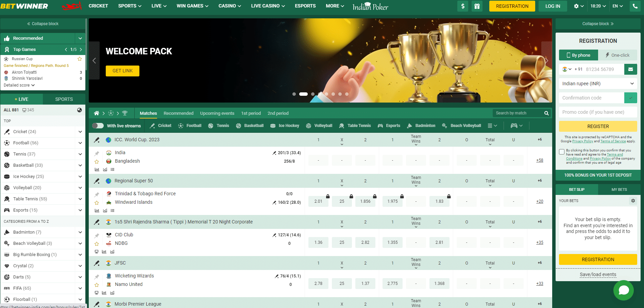Open statistics icon for India vs Bangladesh
The height and width of the screenshot is (308, 644).
point(97,169)
